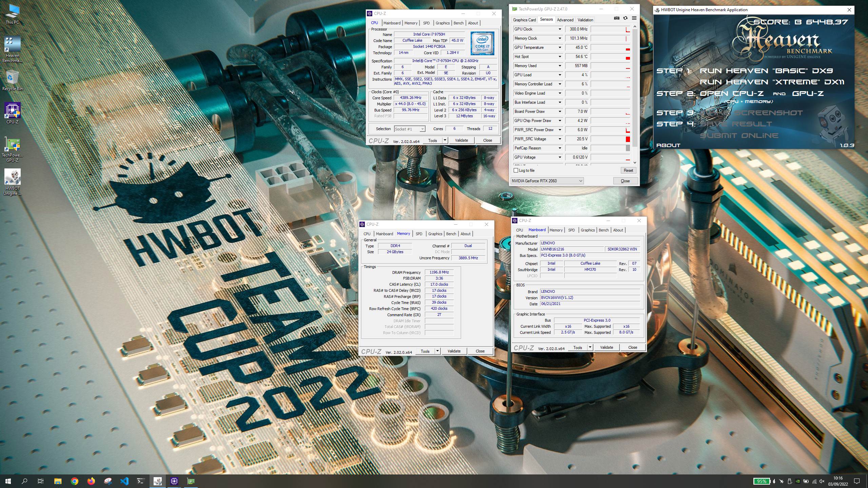This screenshot has width=868, height=488.
Task: Click the NVIDIA tray icon
Action: 798,481
